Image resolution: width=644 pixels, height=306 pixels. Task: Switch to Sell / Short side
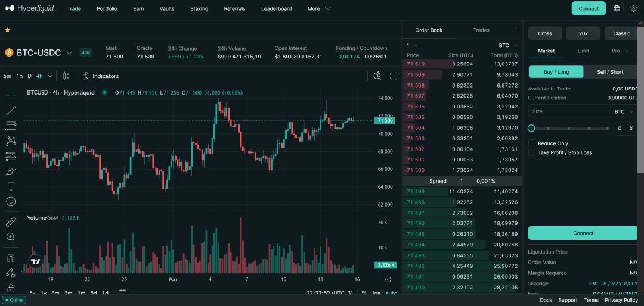click(x=610, y=72)
